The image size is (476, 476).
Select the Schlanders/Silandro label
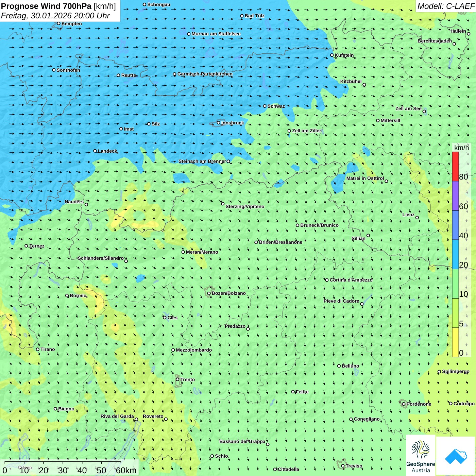tap(101, 258)
